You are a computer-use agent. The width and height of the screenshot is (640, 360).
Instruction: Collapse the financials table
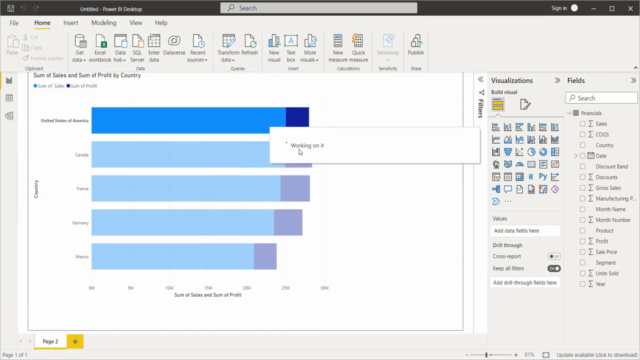(569, 113)
